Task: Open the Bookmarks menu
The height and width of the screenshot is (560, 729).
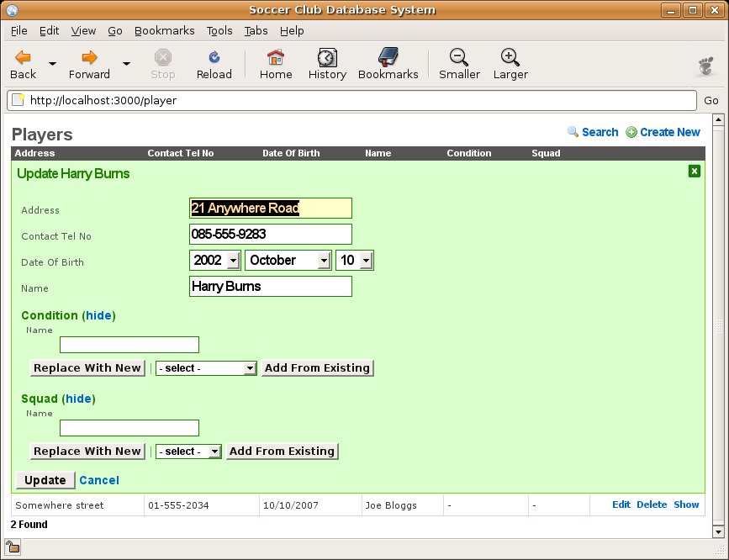Action: coord(164,30)
